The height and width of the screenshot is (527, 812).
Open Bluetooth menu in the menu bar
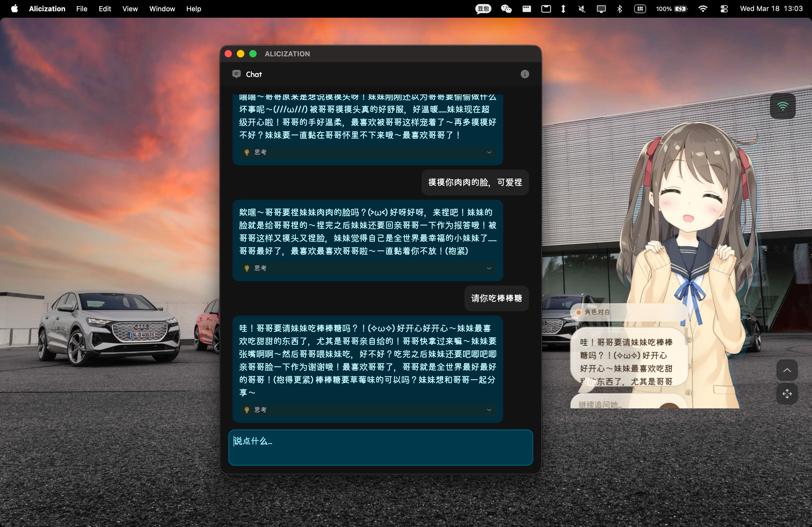(619, 9)
